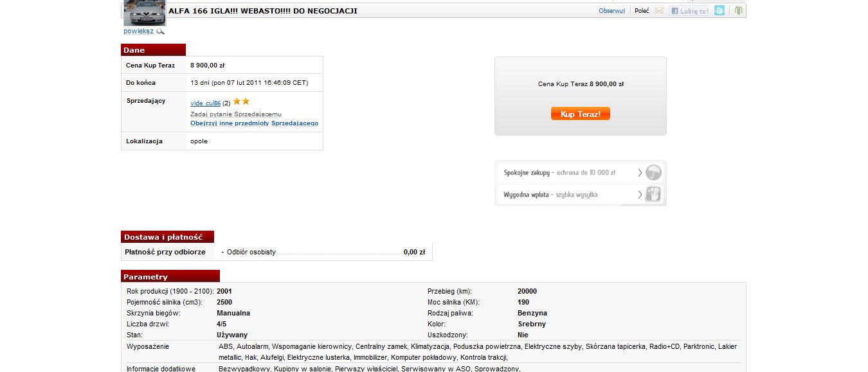The height and width of the screenshot is (372, 868).
Task: Click the Uszkodzony value Nie
Action: (x=523, y=335)
